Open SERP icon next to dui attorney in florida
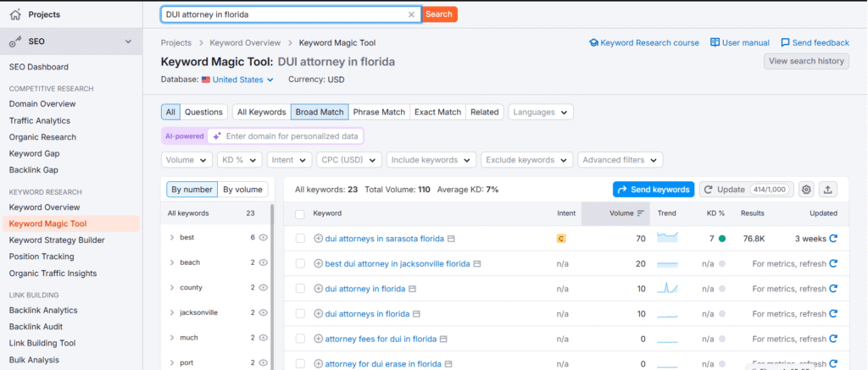 [x=413, y=289]
